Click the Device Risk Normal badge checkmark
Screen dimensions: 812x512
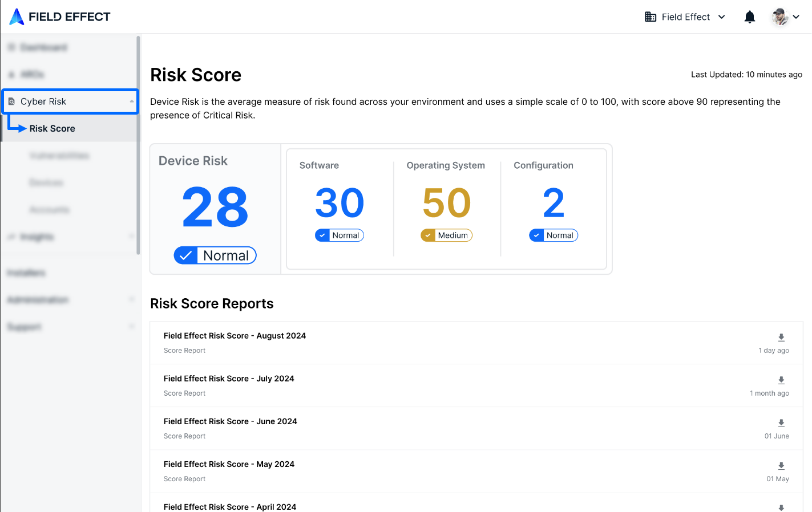point(185,255)
